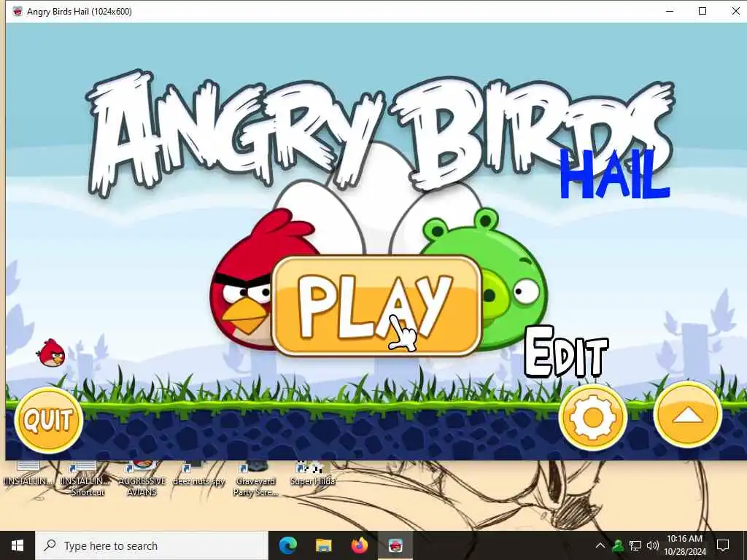Select the deez nuts spy desktop shortcut

(198, 474)
